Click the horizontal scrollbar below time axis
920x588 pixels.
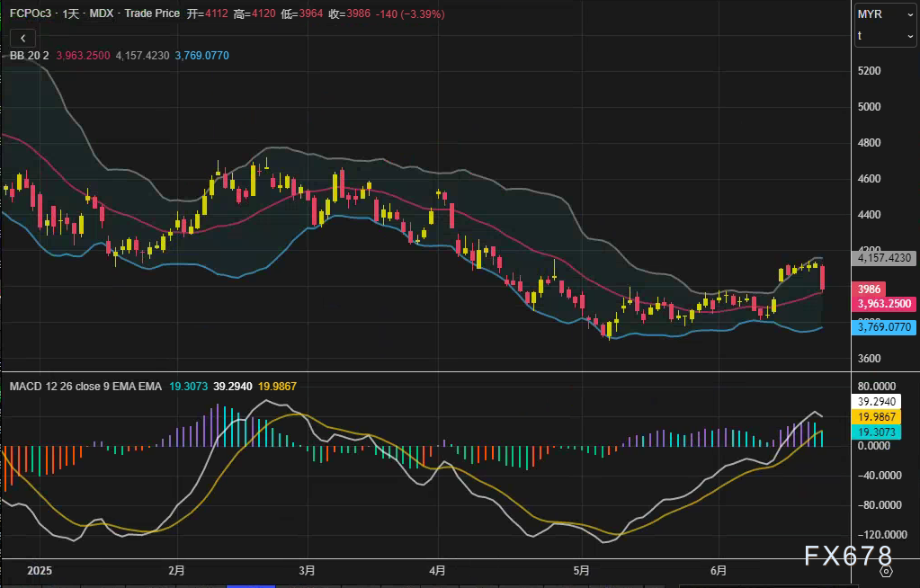252,585
